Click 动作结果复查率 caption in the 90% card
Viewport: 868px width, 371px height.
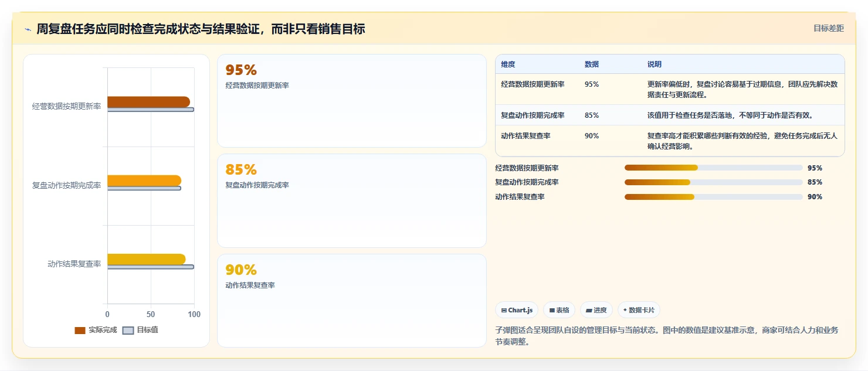tap(250, 285)
